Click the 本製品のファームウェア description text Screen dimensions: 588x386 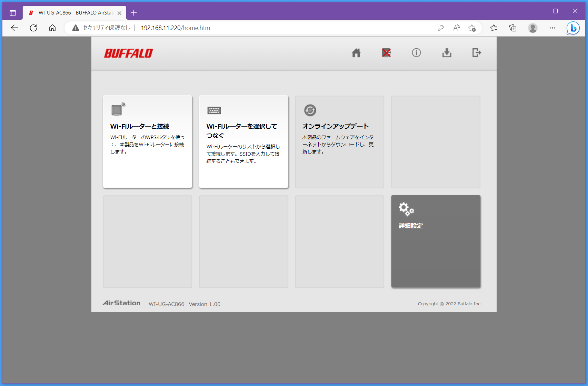[x=338, y=144]
